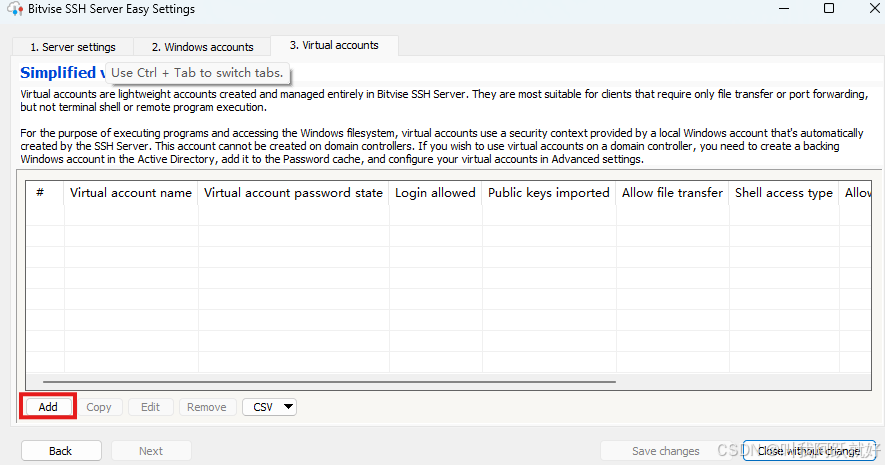The height and width of the screenshot is (465, 885).
Task: Minimize the Easy Settings window
Action: (x=781, y=9)
